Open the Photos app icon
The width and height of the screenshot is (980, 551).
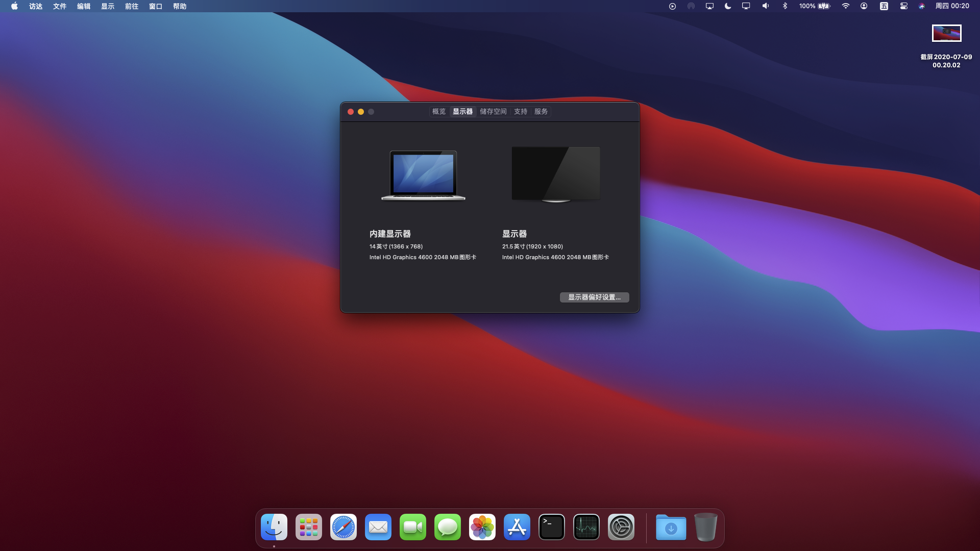pos(482,527)
